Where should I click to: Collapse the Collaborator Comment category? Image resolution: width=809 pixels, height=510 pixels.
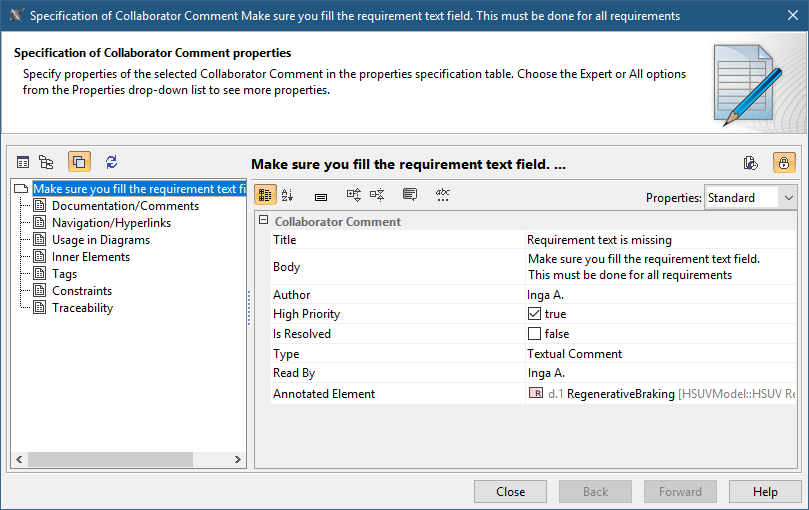[x=264, y=221]
